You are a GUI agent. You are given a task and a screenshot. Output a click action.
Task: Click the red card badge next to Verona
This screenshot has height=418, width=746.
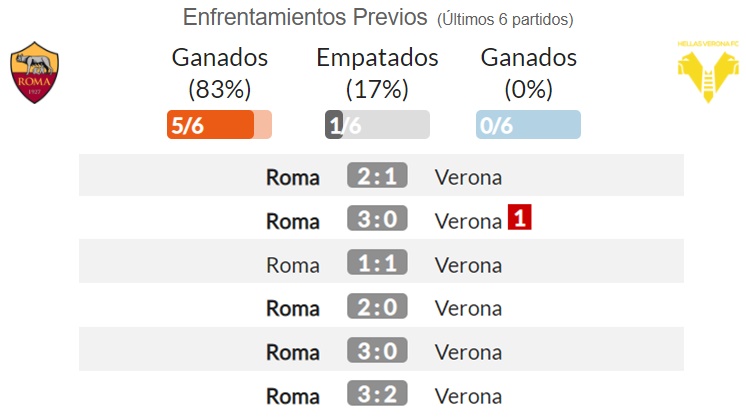pos(520,217)
